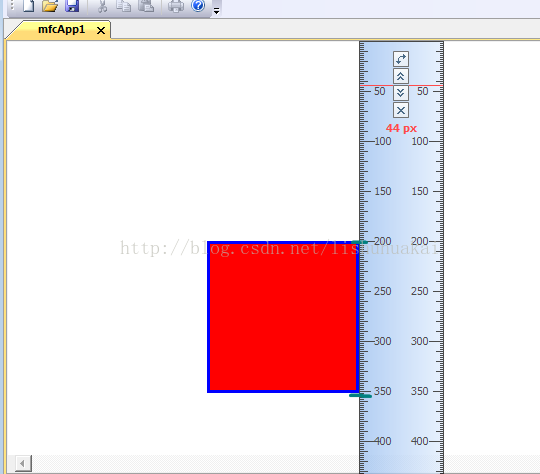Click the toolbar drag grip handle
The width and height of the screenshot is (540, 474).
[x=12, y=5]
